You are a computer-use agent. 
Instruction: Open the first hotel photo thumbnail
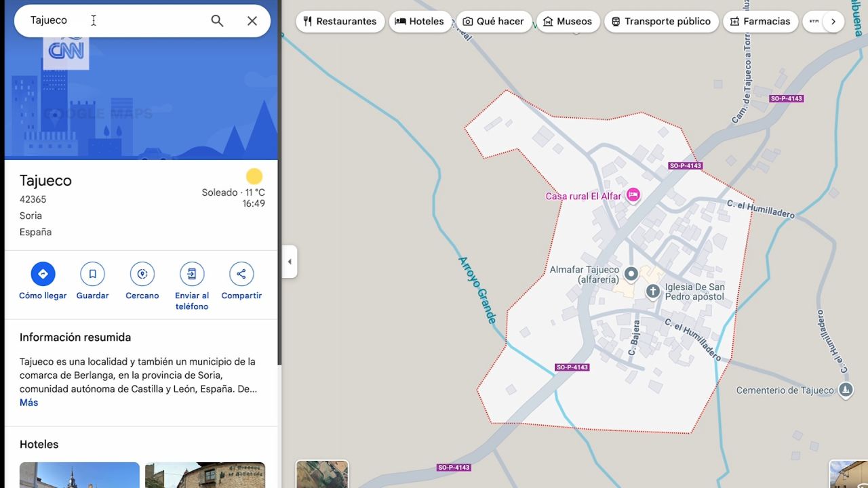tap(79, 475)
